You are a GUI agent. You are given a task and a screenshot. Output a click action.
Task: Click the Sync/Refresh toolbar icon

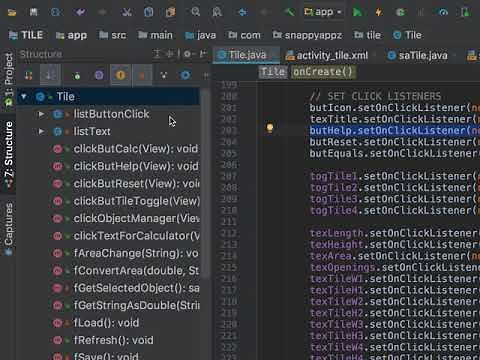click(x=56, y=13)
